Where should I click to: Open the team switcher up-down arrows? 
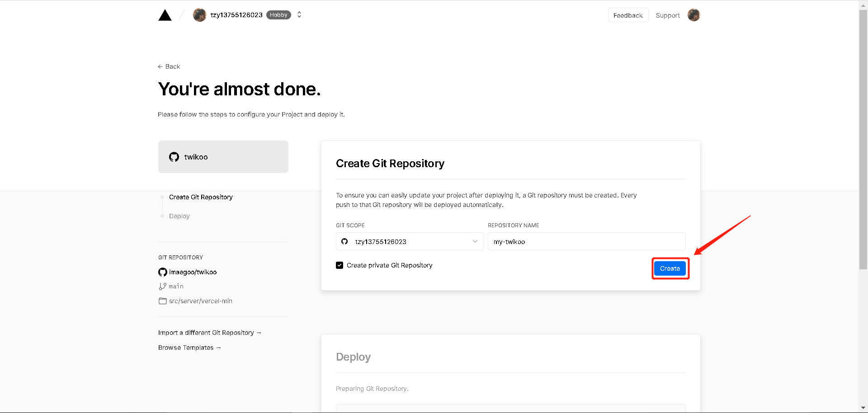pos(299,15)
